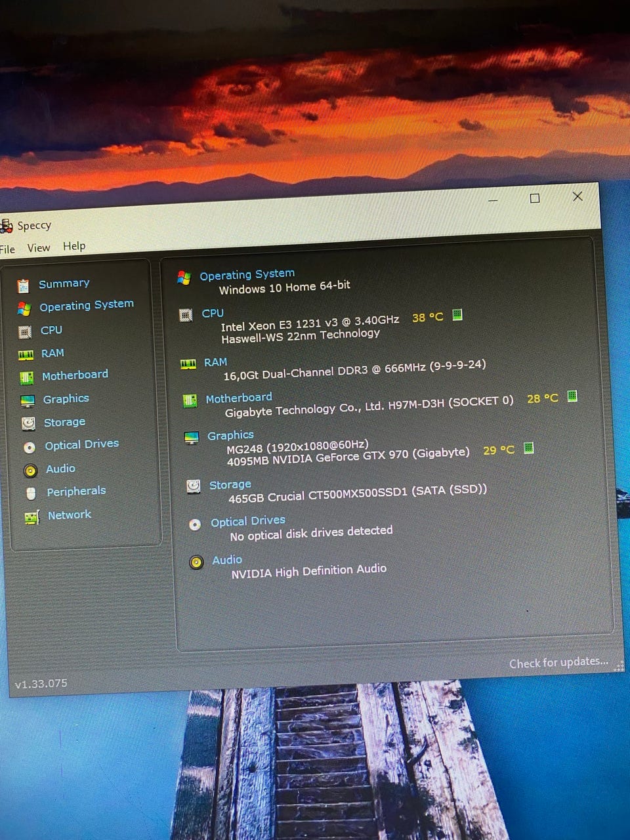
Task: Click the disc icon beside Optical Drives heading in summary
Action: (195, 524)
